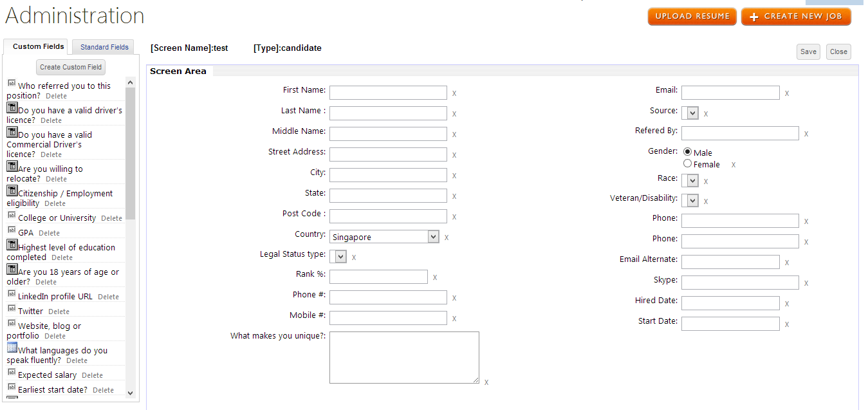The height and width of the screenshot is (410, 868).
Task: Click the text-field icon beside GPA
Action: [x=12, y=230]
